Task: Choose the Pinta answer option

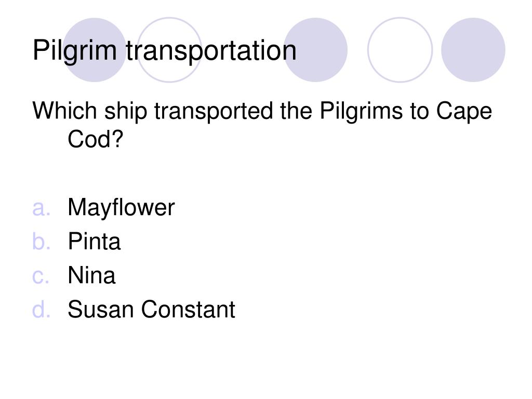Action: click(x=95, y=242)
